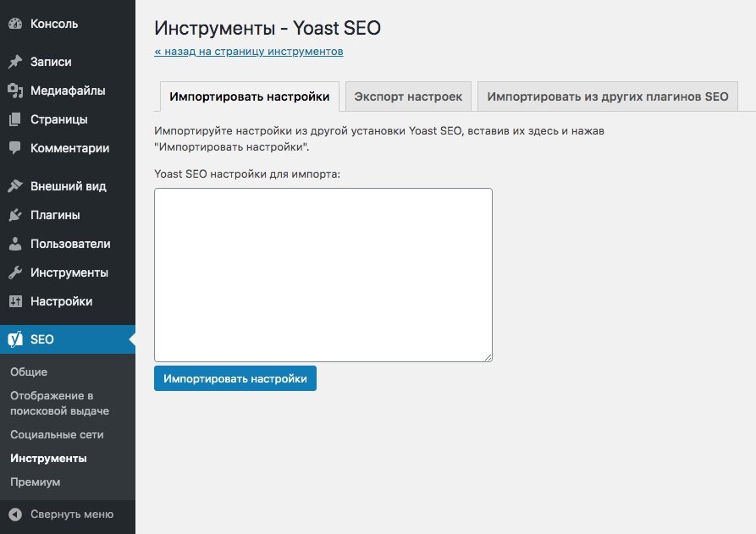Click the blue Импортировать настройки button
This screenshot has width=756, height=534.
tap(235, 378)
